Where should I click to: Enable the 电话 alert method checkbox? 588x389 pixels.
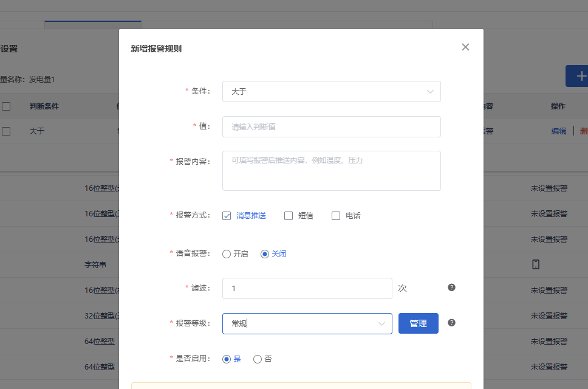coord(336,215)
